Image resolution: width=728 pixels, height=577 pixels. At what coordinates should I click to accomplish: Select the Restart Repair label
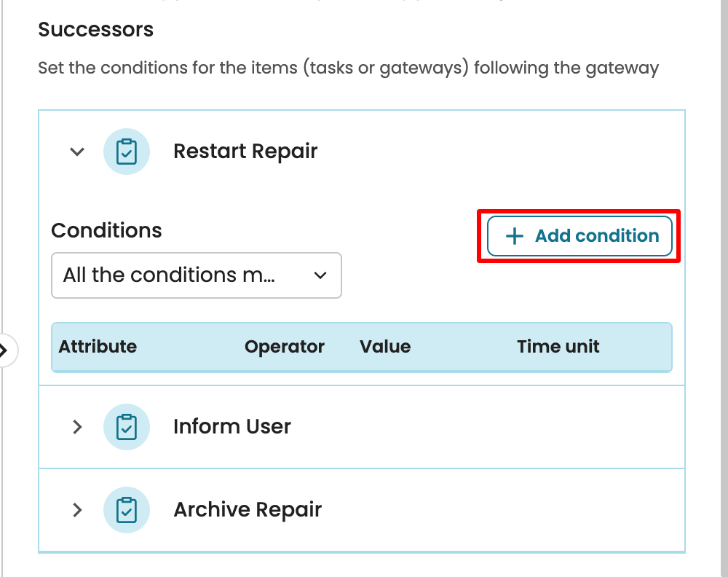pyautogui.click(x=245, y=152)
